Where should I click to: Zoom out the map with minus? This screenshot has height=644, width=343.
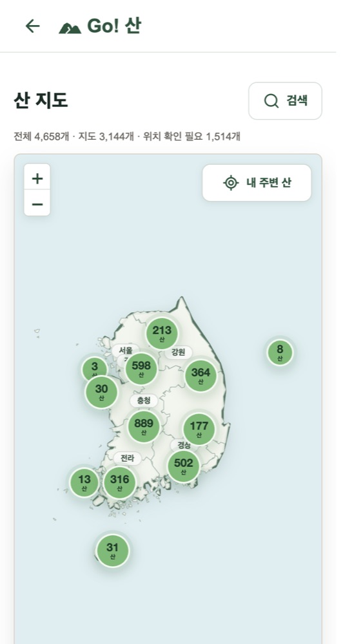[x=37, y=204]
